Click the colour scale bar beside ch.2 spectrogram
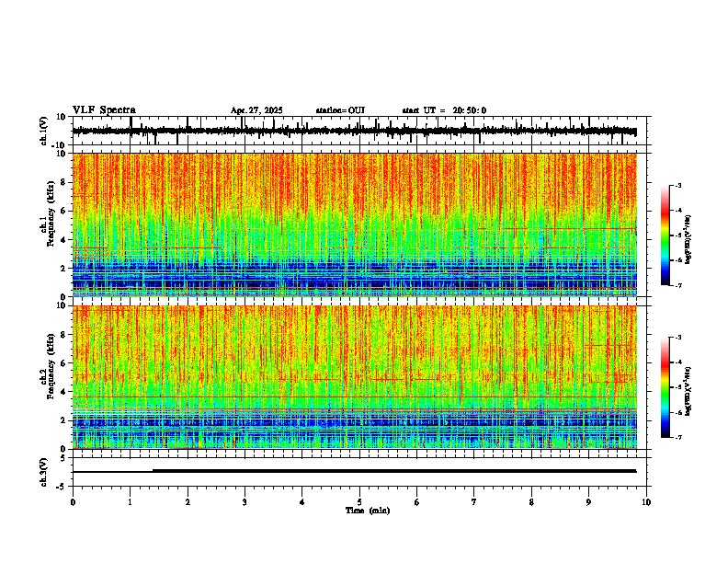 coord(665,387)
